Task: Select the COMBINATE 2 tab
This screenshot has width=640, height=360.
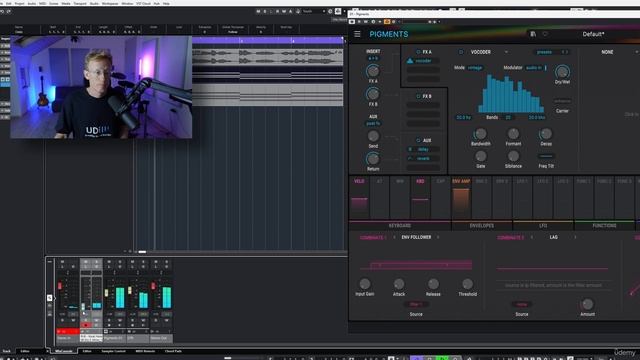Action: [x=510, y=238]
